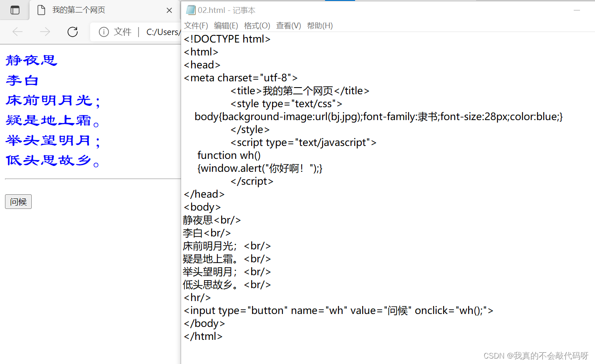
Task: Click the 问候 button on the webpage
Action: coord(18,202)
